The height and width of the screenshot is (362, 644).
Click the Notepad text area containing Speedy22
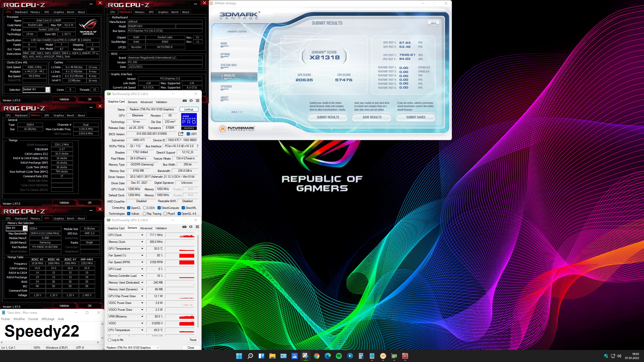[x=50, y=331]
